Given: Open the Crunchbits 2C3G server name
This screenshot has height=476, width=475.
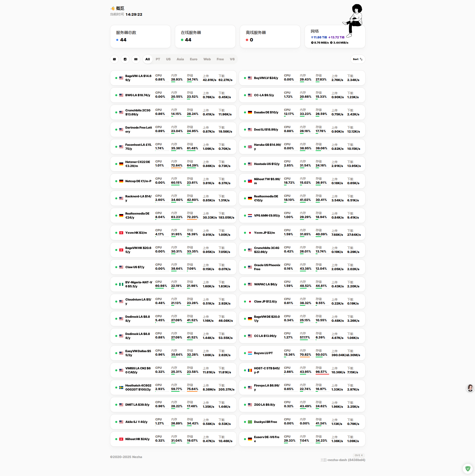Looking at the screenshot, I should coord(138,112).
